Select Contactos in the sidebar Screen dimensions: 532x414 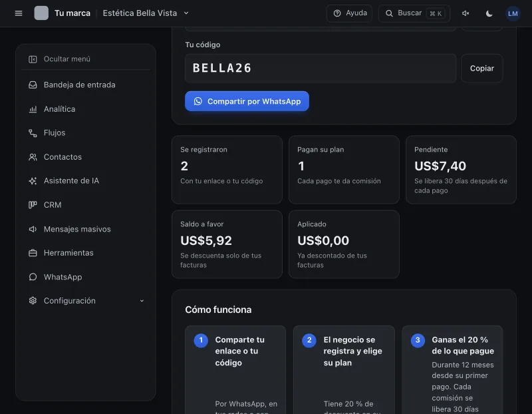(x=86, y=157)
